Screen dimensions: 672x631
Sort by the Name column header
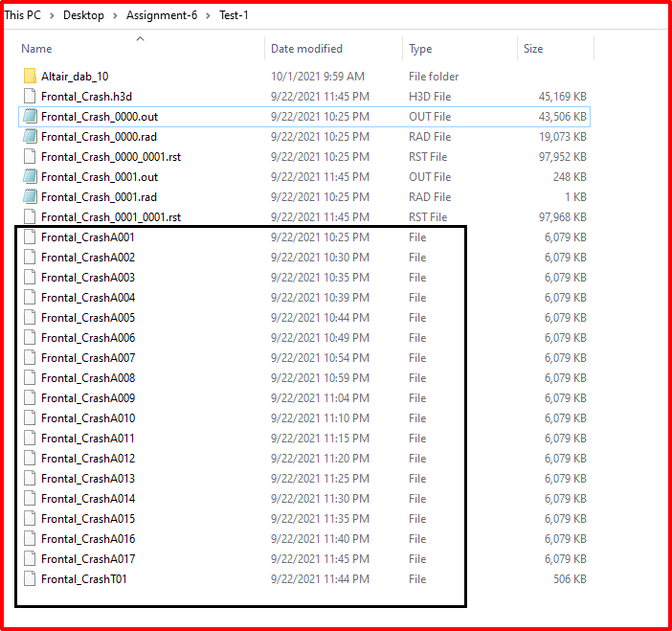coord(37,49)
